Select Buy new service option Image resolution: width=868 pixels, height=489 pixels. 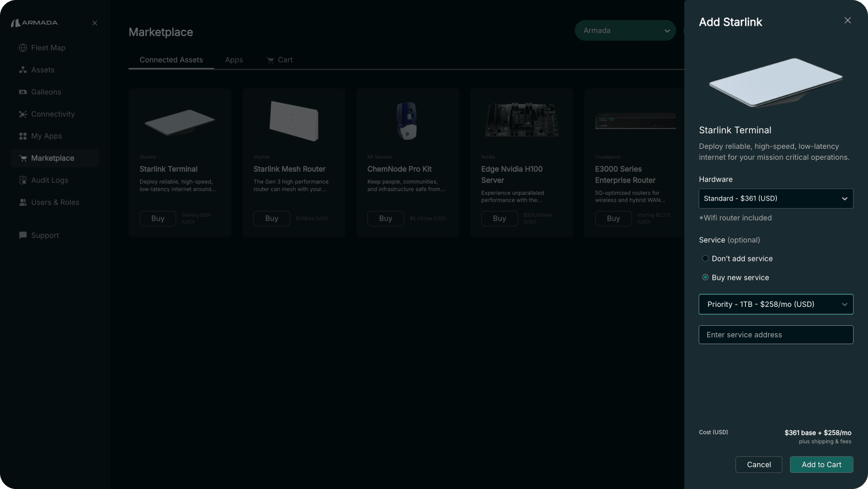(x=735, y=278)
